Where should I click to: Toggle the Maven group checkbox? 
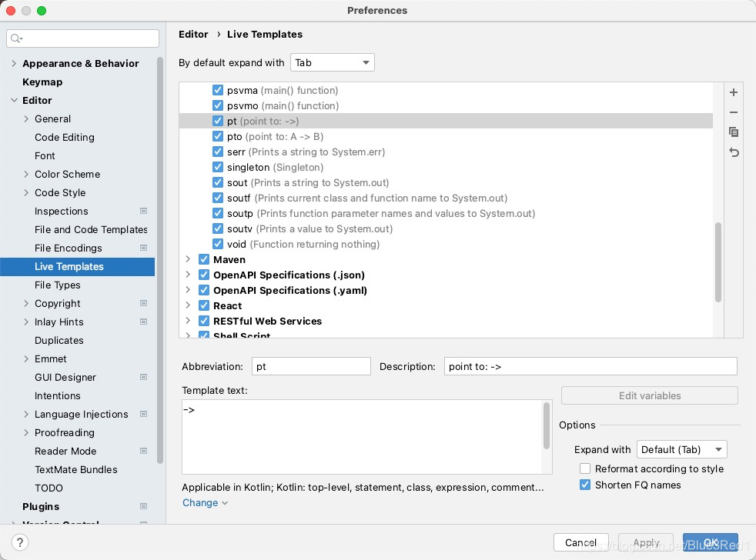(204, 259)
